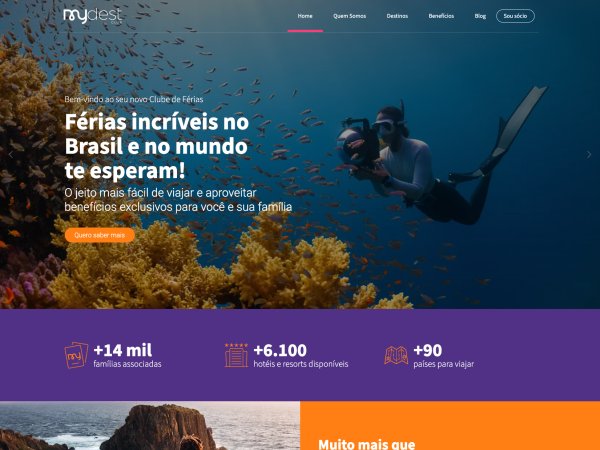This screenshot has height=450, width=600.
Task: Click the Férias incríveis hero headline
Action: (157, 146)
